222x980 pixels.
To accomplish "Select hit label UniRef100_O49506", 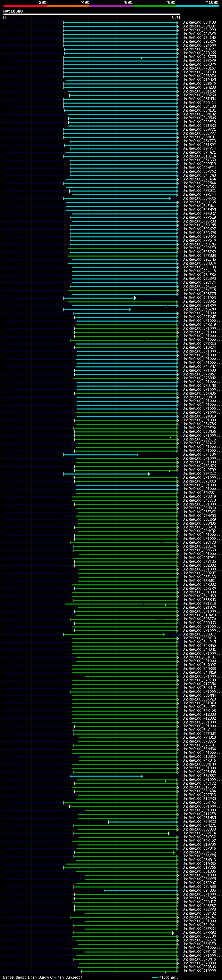I will tap(199, 118).
